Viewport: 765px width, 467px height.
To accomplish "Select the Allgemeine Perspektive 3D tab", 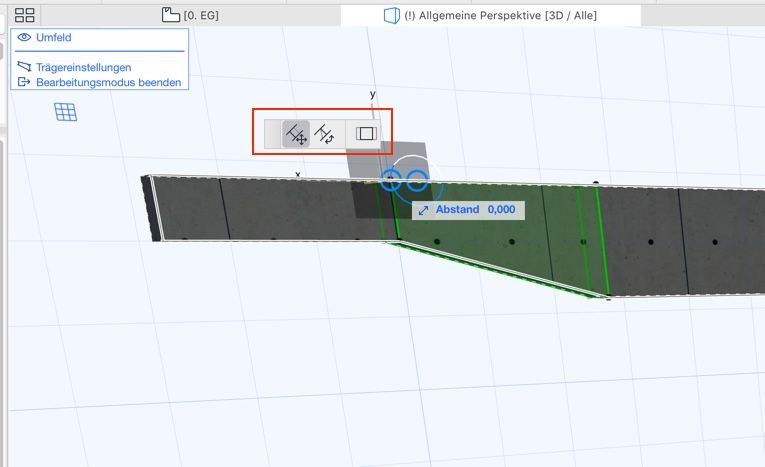I will [x=491, y=15].
